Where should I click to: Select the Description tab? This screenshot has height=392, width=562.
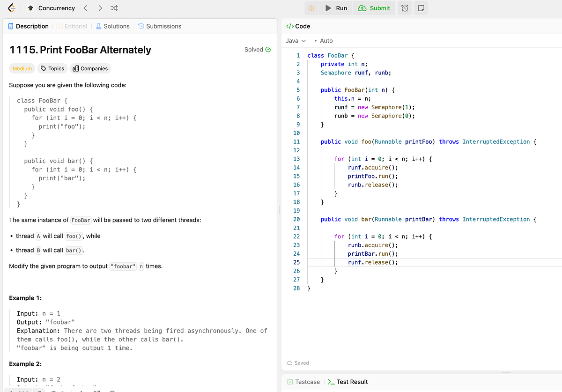[x=28, y=26]
